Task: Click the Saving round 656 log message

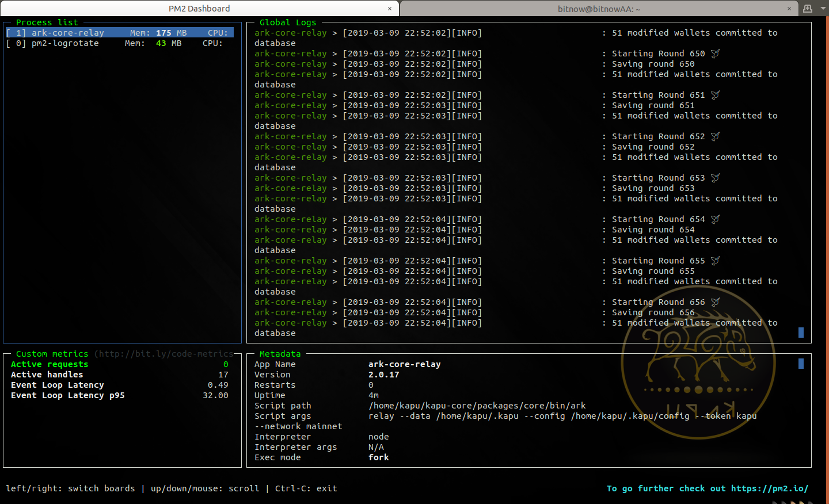Action: (653, 312)
